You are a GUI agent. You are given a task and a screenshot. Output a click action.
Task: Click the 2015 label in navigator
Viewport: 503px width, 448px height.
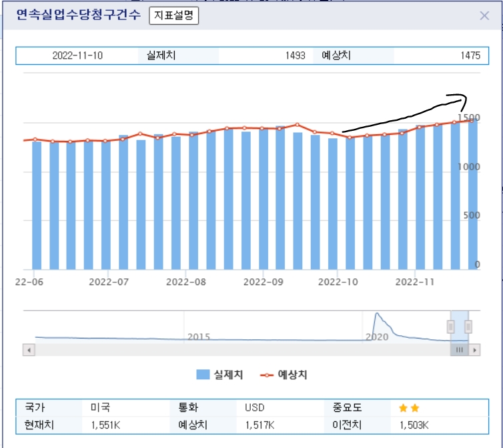point(199,337)
